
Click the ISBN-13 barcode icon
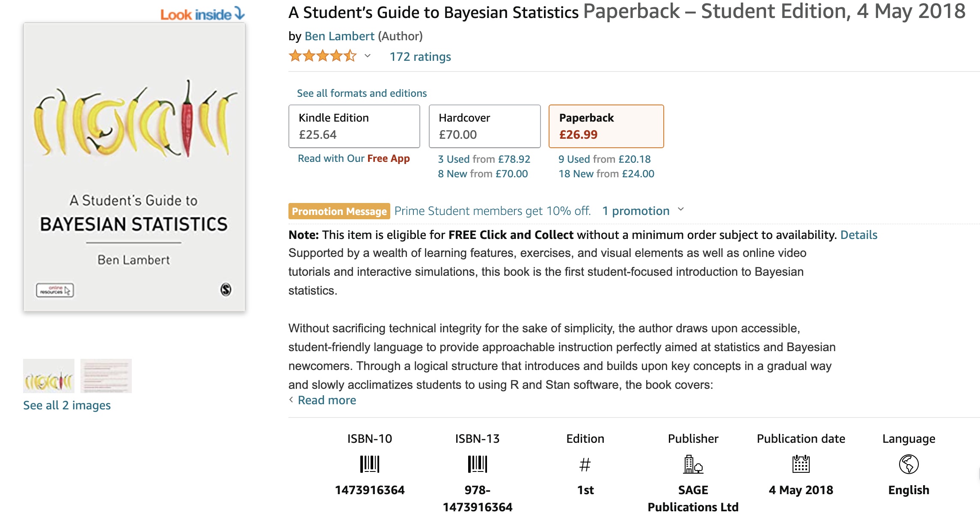pyautogui.click(x=478, y=464)
